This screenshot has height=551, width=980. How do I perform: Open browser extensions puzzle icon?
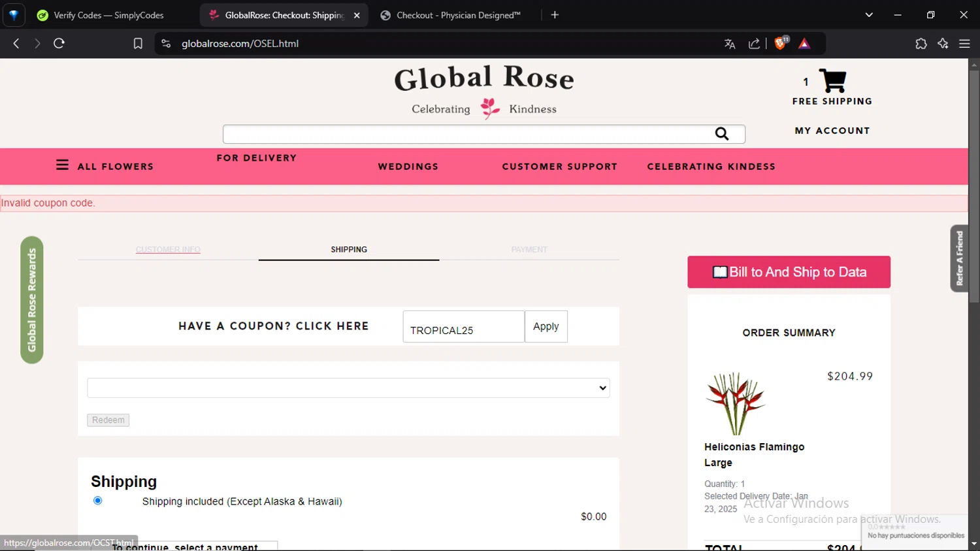tap(921, 44)
